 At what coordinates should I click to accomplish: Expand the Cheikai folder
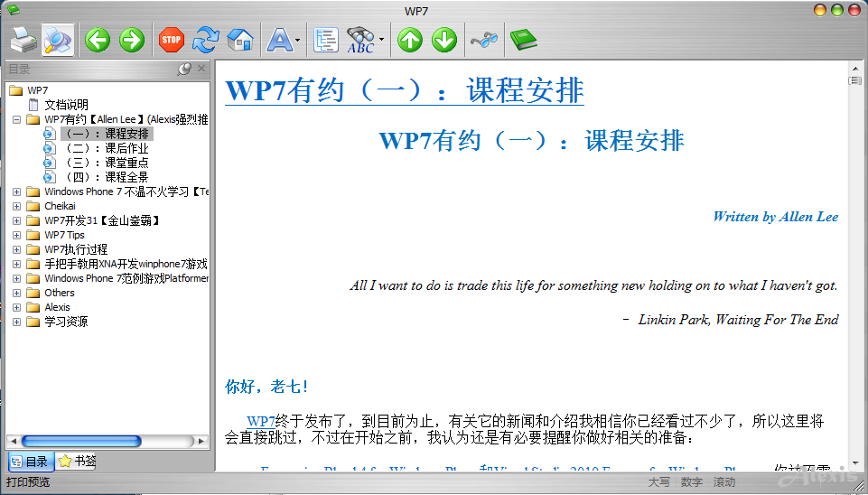[x=16, y=206]
